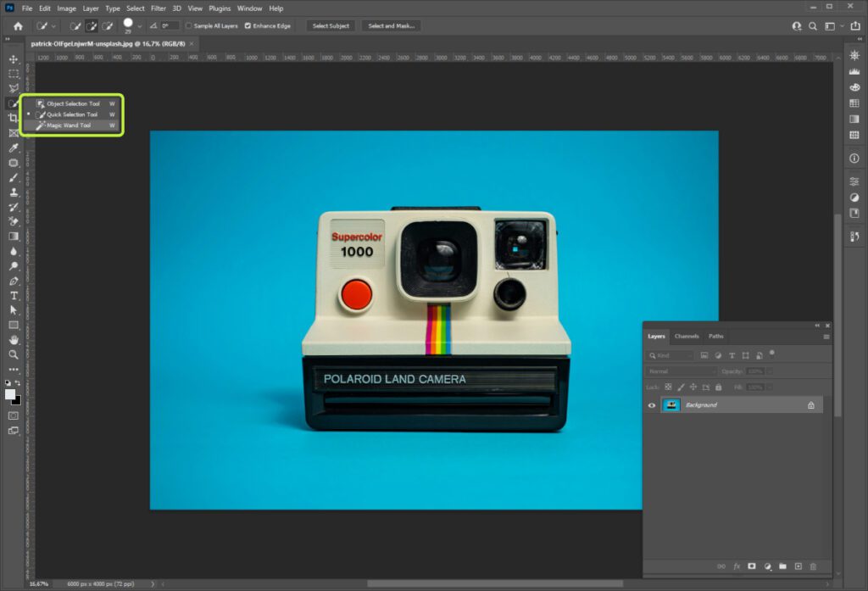Create new adjustment layer
Viewport: 868px width, 591px height.
[767, 566]
